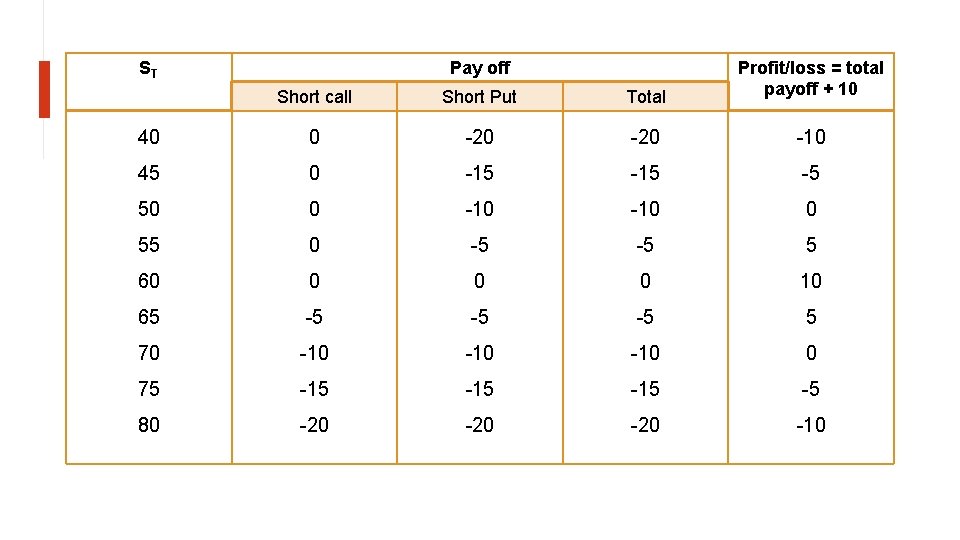Click profit/loss value in the 50 row
960x540 pixels.
pyautogui.click(x=811, y=209)
